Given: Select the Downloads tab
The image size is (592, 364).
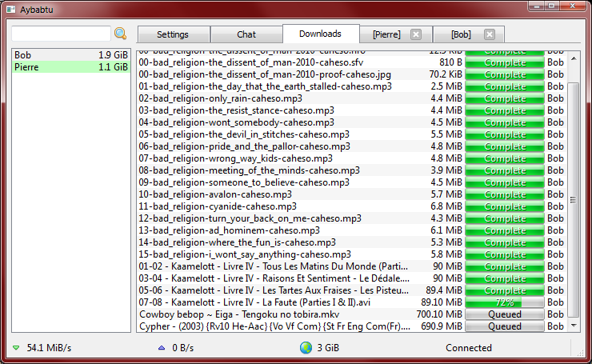Looking at the screenshot, I should click(x=320, y=34).
